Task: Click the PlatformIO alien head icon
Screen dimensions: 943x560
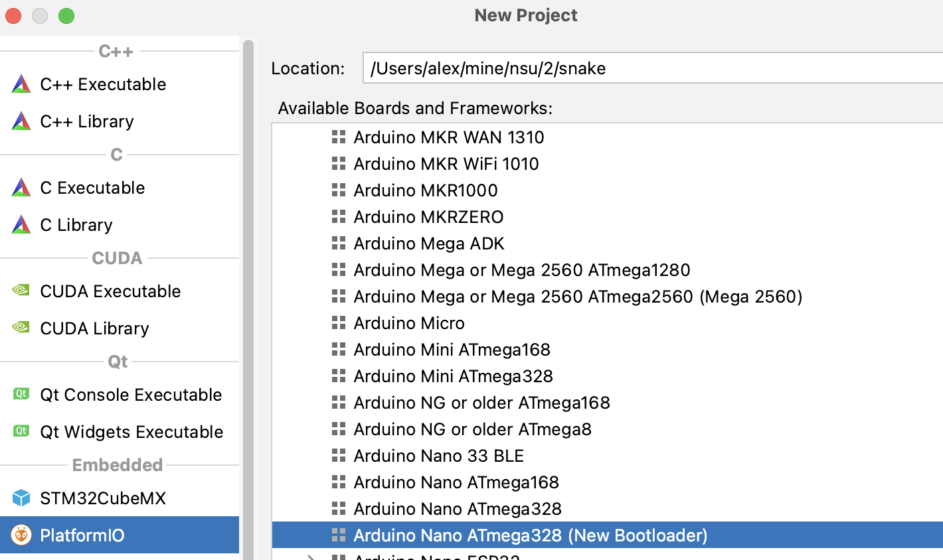Action: tap(21, 535)
